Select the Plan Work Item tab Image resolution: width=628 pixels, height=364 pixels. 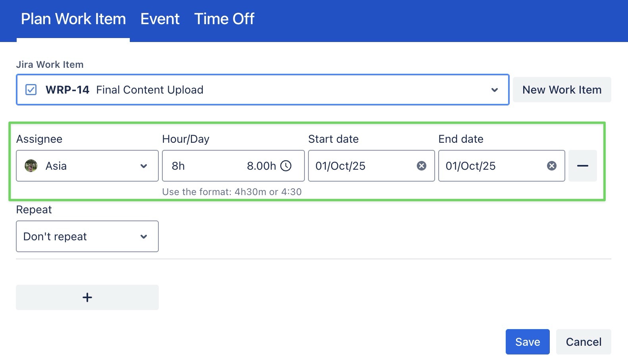pos(73,19)
